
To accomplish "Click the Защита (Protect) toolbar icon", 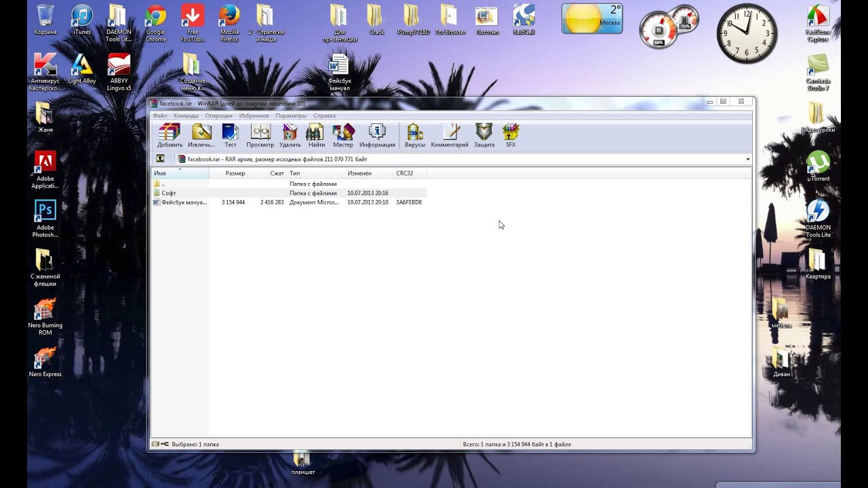I will [484, 136].
